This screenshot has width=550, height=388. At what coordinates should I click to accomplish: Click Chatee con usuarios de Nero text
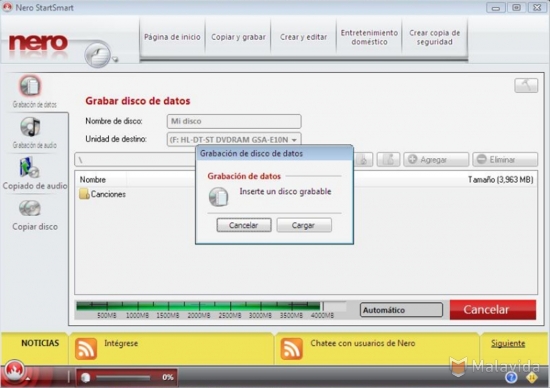tap(363, 343)
